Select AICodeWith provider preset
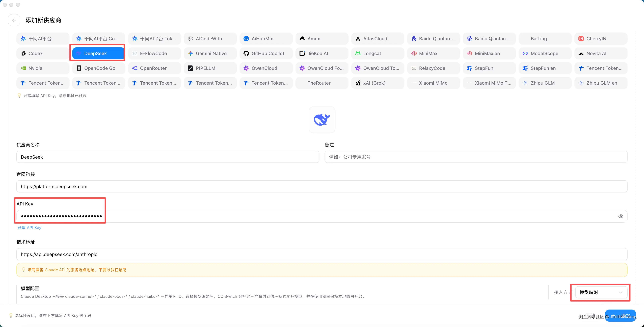 [210, 39]
